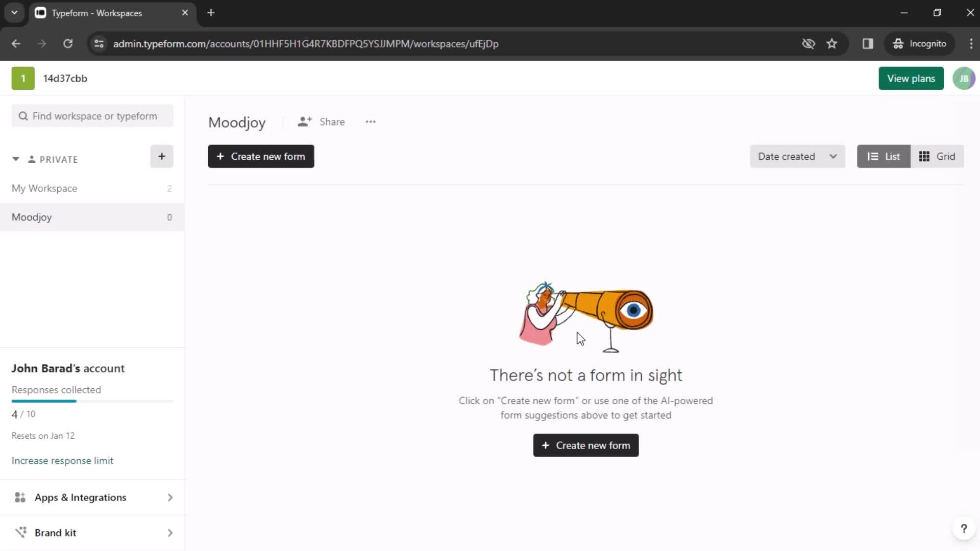Expand the PRIVATE workspaces section
Viewport: 980px width, 551px height.
click(x=15, y=159)
